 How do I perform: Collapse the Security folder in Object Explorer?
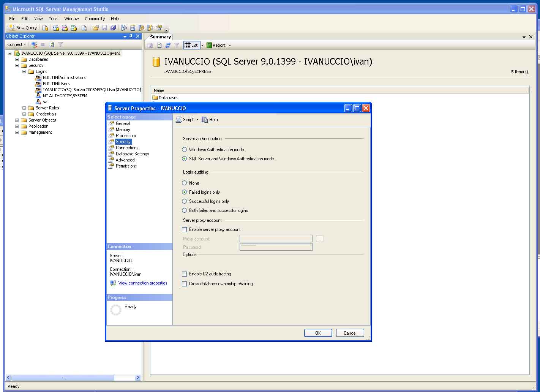pyautogui.click(x=17, y=65)
